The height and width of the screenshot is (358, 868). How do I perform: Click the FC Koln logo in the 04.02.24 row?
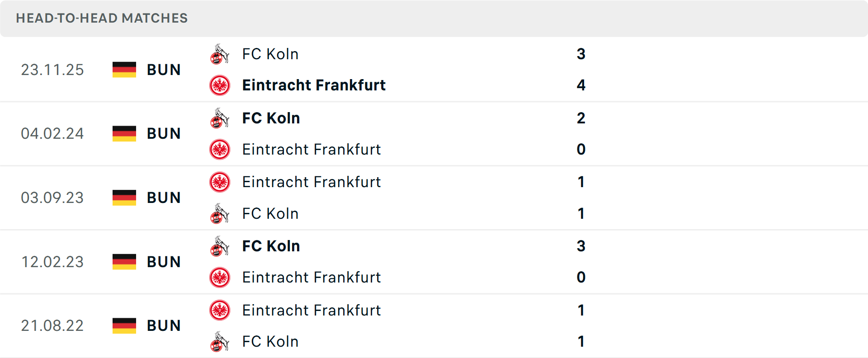[x=220, y=118]
